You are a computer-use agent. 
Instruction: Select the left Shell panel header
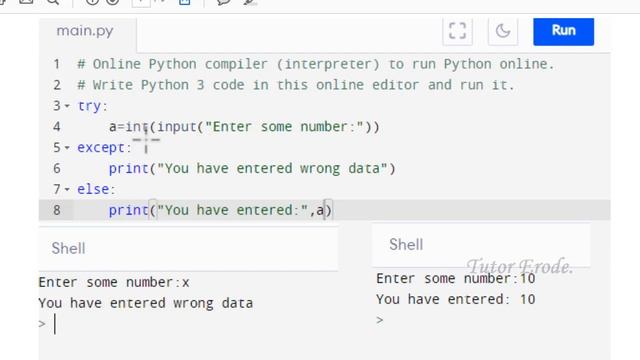tap(188, 248)
